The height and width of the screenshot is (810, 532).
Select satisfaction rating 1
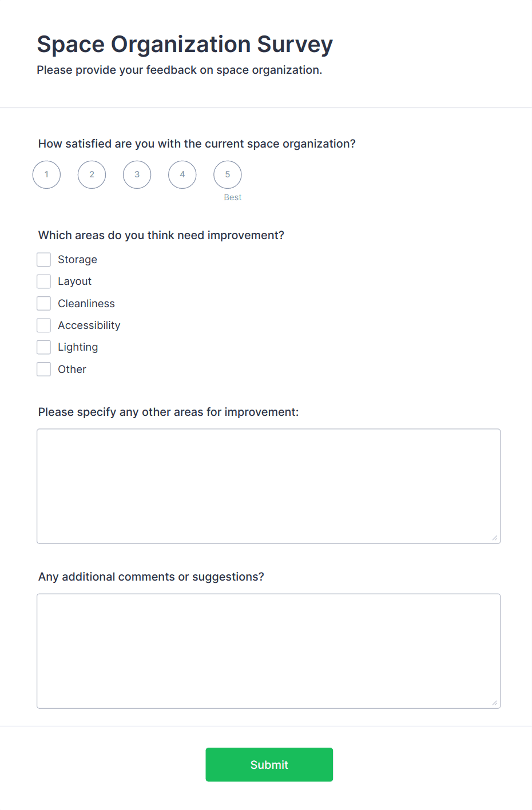46,174
